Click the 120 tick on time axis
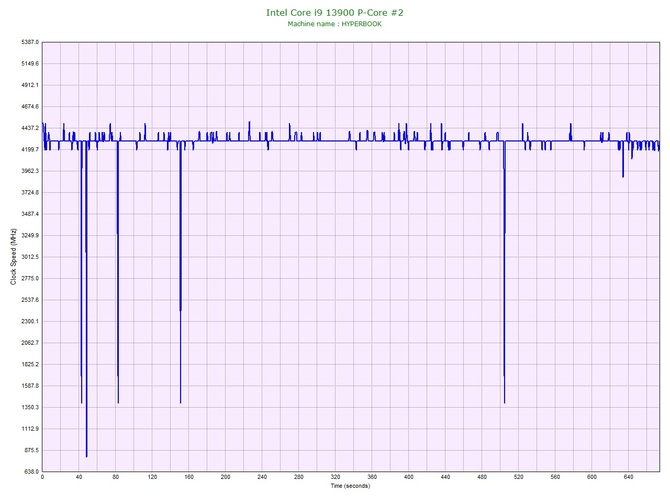 point(152,477)
